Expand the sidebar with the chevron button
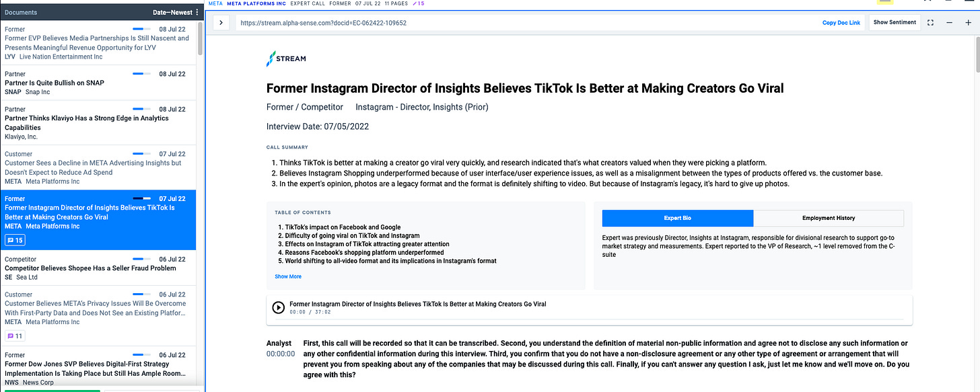 point(221,23)
